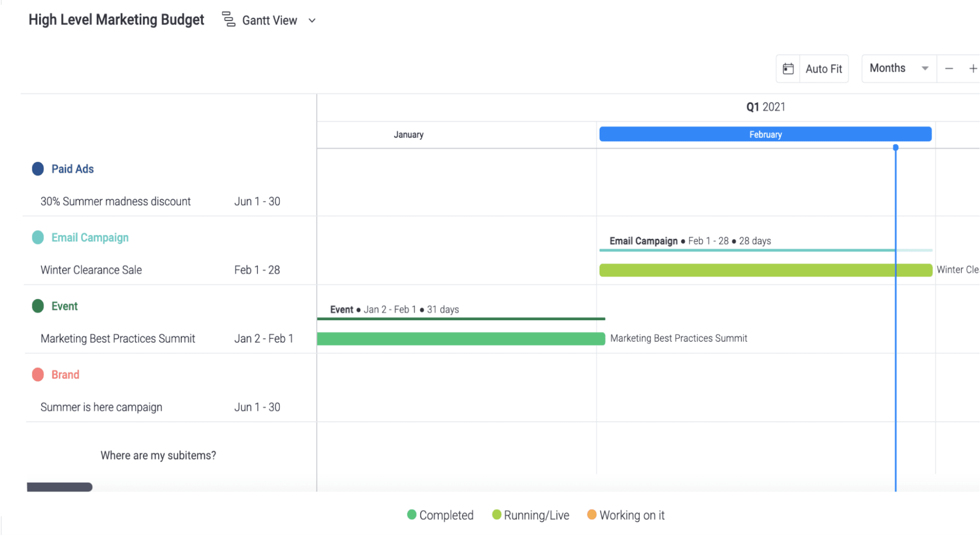
Task: Select the Paid Ads group title
Action: point(73,169)
